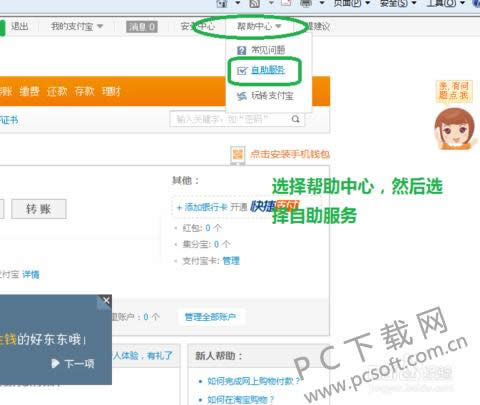Click the search magnifier icon
The width and height of the screenshot is (480, 405).
click(295, 119)
